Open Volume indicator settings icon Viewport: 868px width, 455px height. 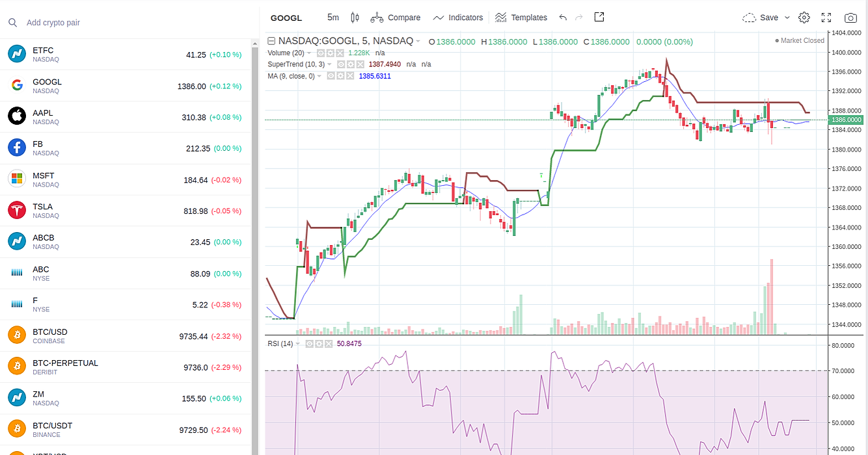pyautogui.click(x=331, y=53)
